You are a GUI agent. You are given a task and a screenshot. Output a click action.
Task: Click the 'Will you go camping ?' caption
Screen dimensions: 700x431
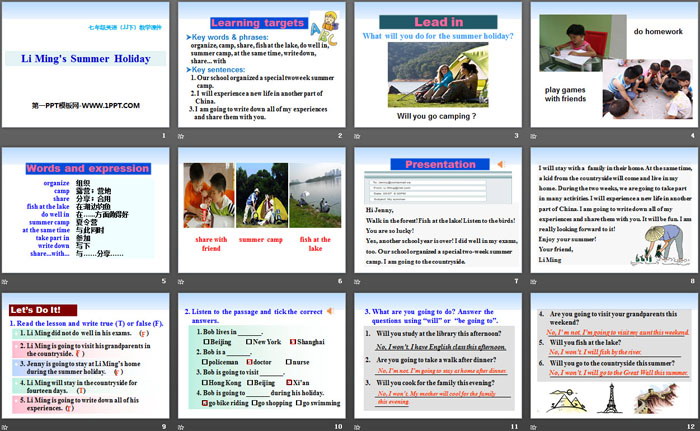click(x=436, y=116)
